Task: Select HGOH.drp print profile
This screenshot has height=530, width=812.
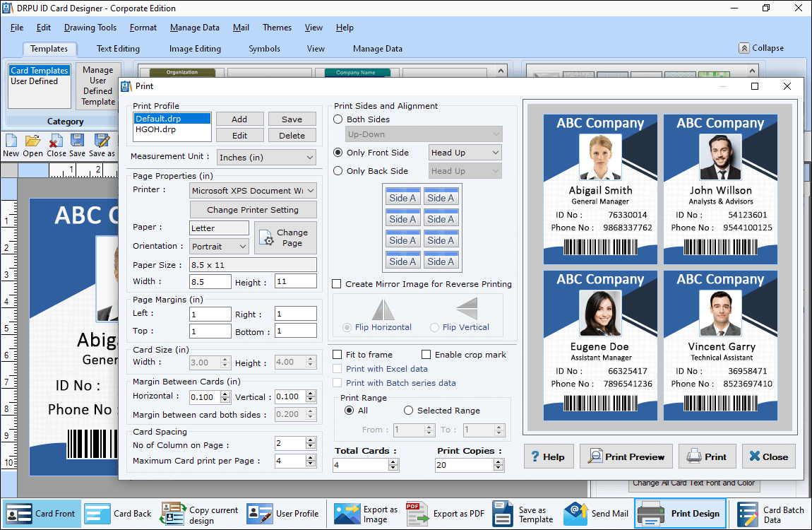Action: click(172, 129)
